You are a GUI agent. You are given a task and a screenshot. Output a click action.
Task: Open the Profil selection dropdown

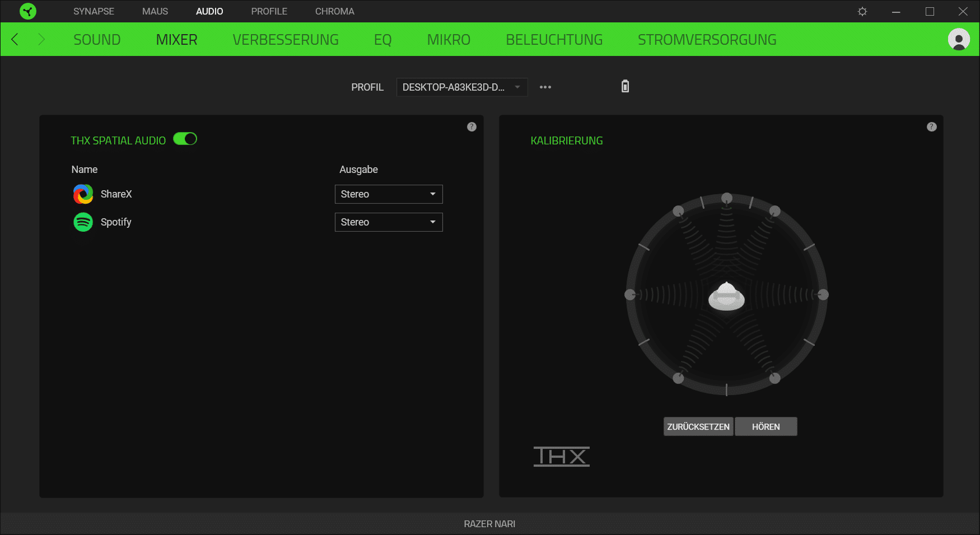coord(461,87)
